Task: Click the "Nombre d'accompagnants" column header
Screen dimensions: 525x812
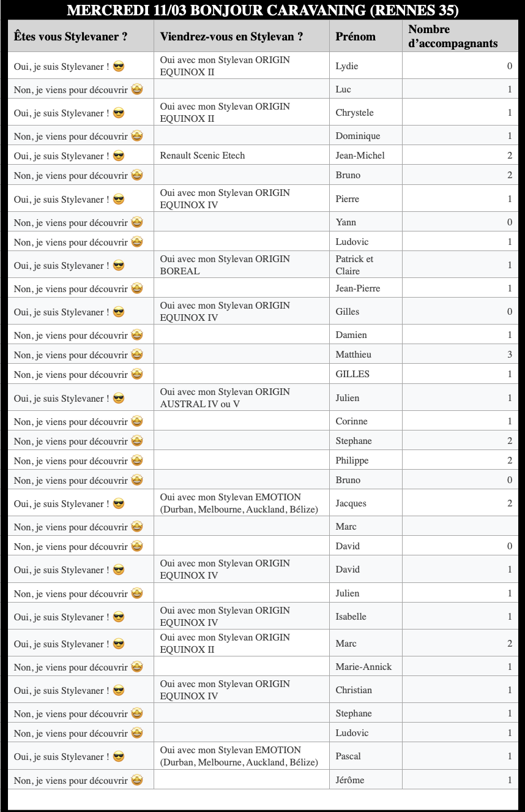Action: 453,36
